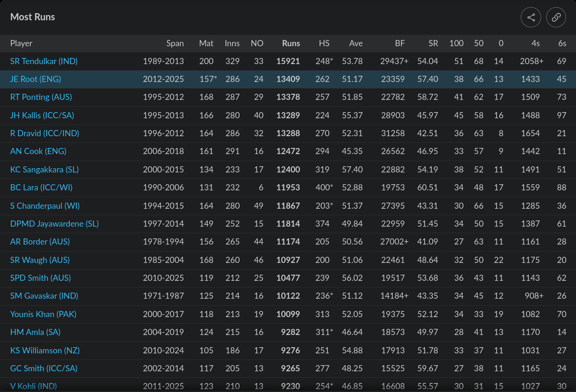Click the Runs column header
Viewport: 576px width, 392px height.
point(291,43)
